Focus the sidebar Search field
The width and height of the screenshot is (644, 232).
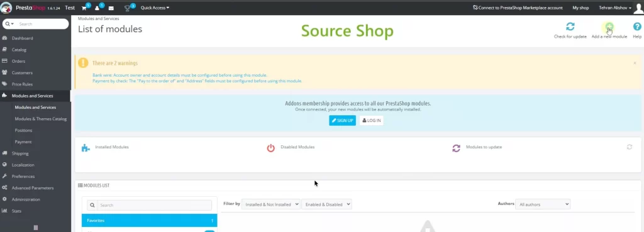42,24
